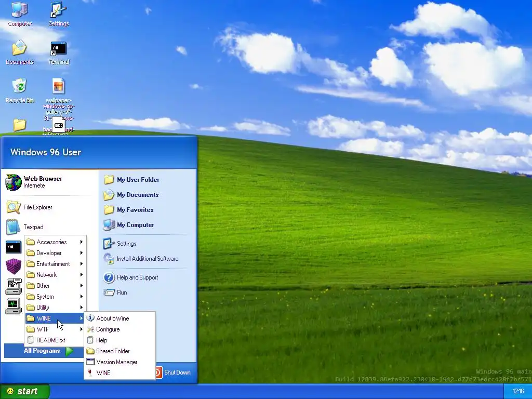Click the computer monitor app icon above All Programs
The width and height of the screenshot is (532, 399).
click(14, 306)
